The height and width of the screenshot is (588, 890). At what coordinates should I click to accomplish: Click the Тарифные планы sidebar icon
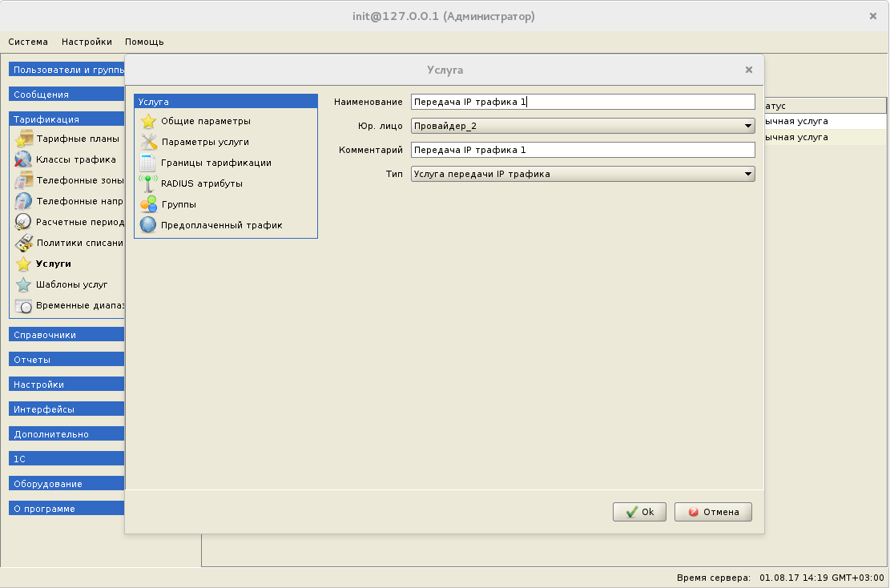23,139
